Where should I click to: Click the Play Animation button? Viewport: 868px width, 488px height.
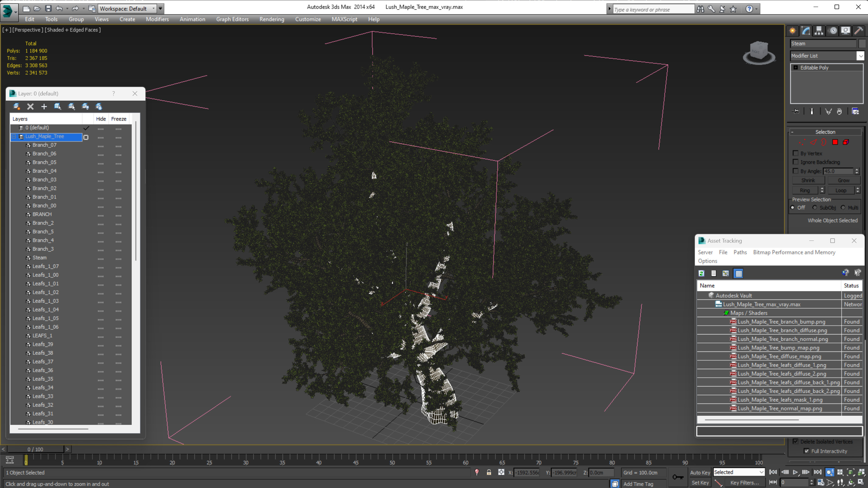(x=795, y=472)
